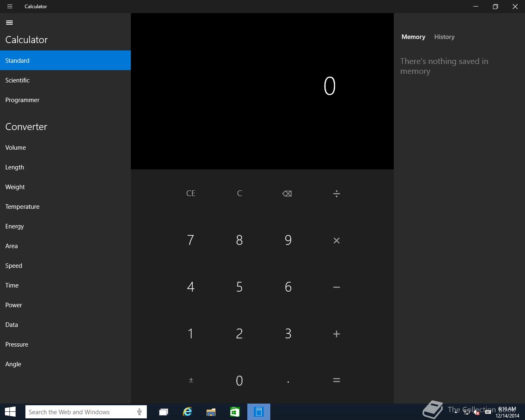
Task: Click the microphone icon in search box
Action: pos(139,412)
